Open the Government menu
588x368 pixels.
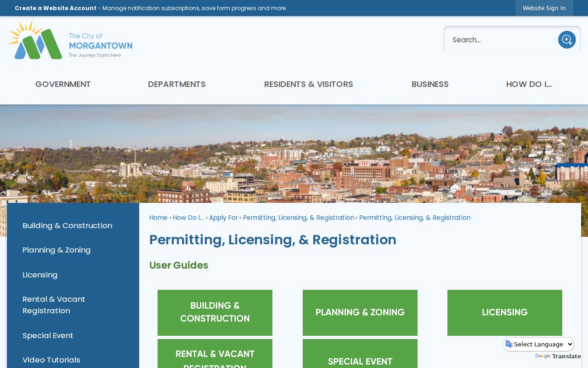63,84
